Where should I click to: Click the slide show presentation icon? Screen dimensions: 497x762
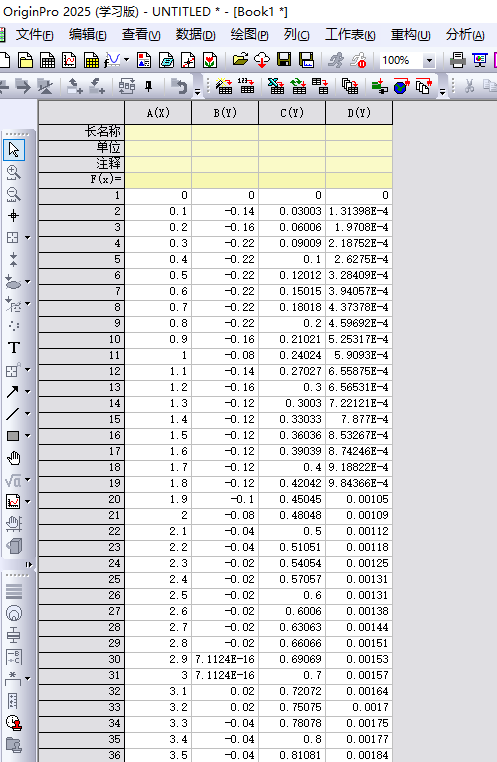coord(480,60)
